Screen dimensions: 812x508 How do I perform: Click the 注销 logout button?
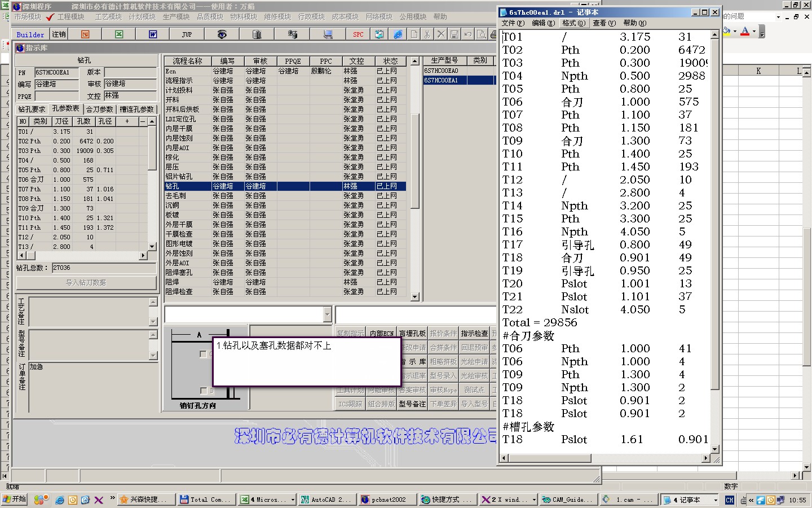59,34
